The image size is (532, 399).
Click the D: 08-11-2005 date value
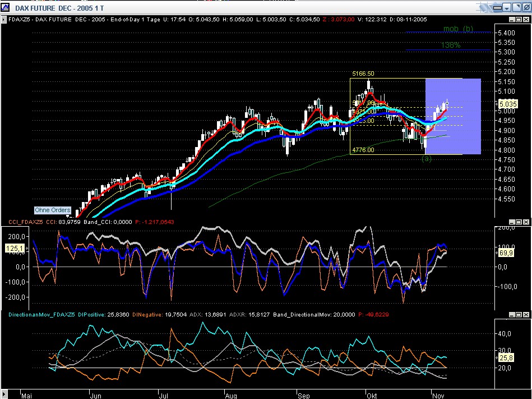(408, 19)
